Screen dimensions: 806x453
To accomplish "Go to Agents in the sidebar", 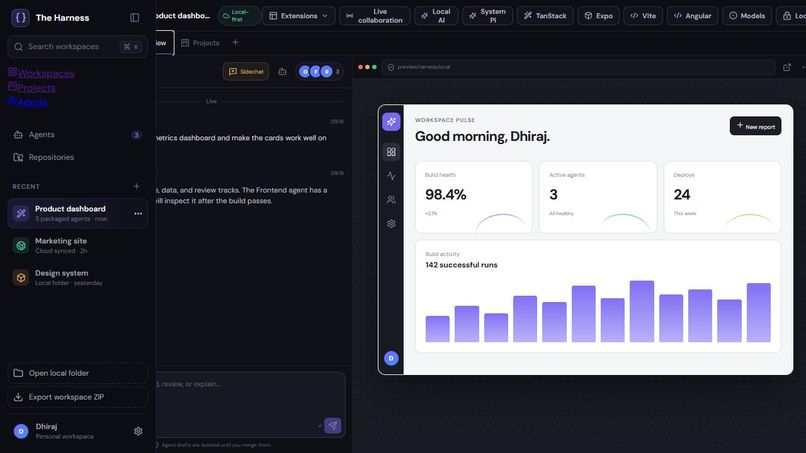I will pos(78,135).
